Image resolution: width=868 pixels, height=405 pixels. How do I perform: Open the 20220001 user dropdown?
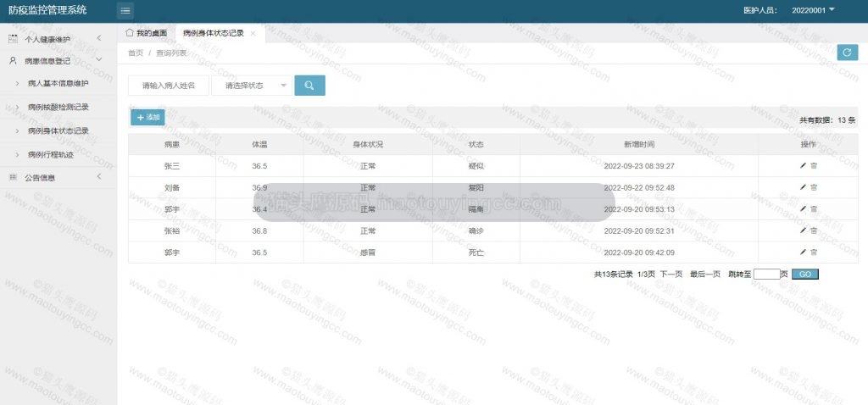(813, 10)
